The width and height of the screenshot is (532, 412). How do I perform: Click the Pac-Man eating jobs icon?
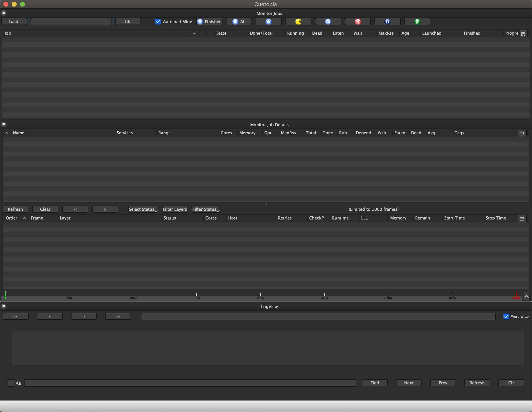tap(300, 21)
